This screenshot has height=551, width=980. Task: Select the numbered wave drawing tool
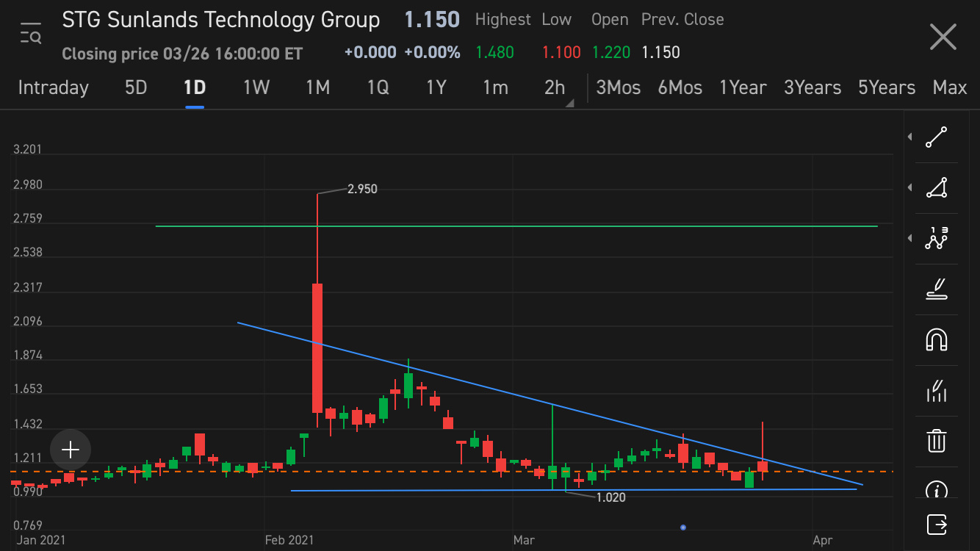tap(936, 238)
